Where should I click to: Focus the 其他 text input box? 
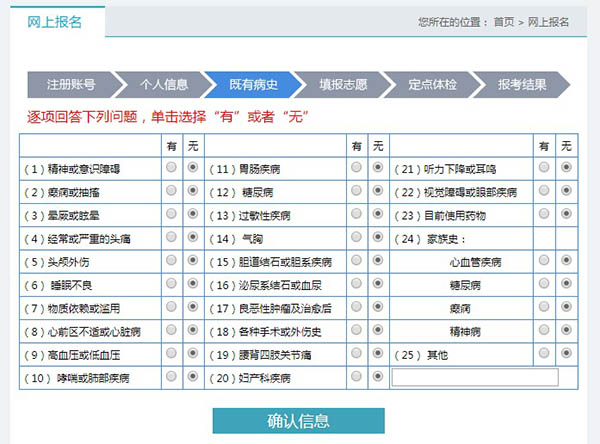(474, 377)
